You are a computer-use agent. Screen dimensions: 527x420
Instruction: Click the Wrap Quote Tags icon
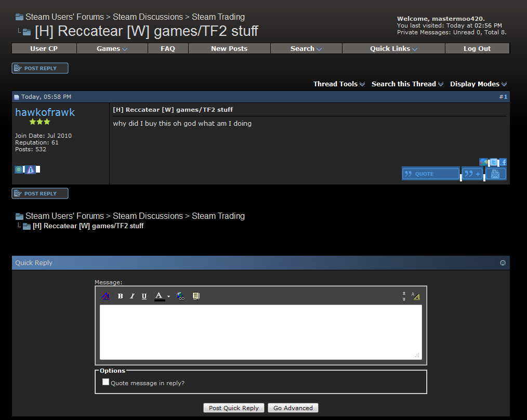pos(196,296)
